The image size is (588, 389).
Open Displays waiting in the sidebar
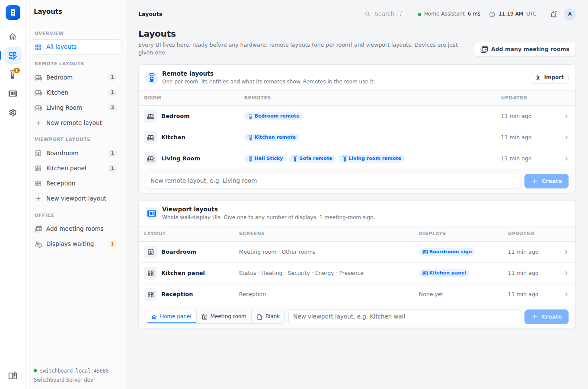click(76, 244)
